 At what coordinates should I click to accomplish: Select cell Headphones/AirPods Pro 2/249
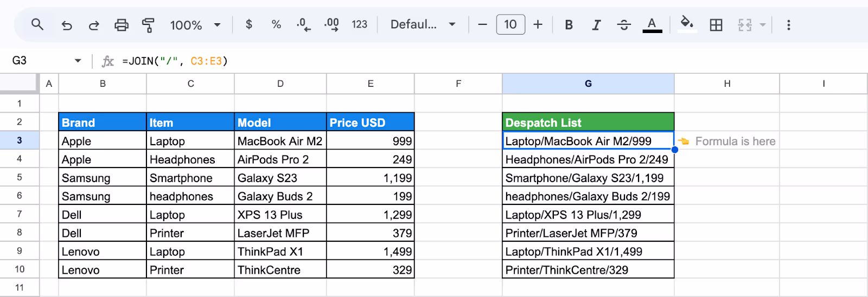(588, 159)
